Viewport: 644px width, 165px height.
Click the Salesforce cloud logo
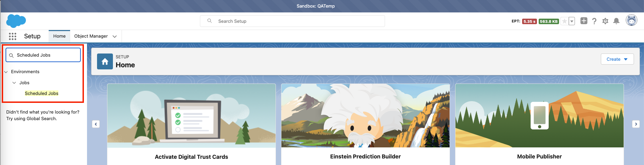[16, 21]
